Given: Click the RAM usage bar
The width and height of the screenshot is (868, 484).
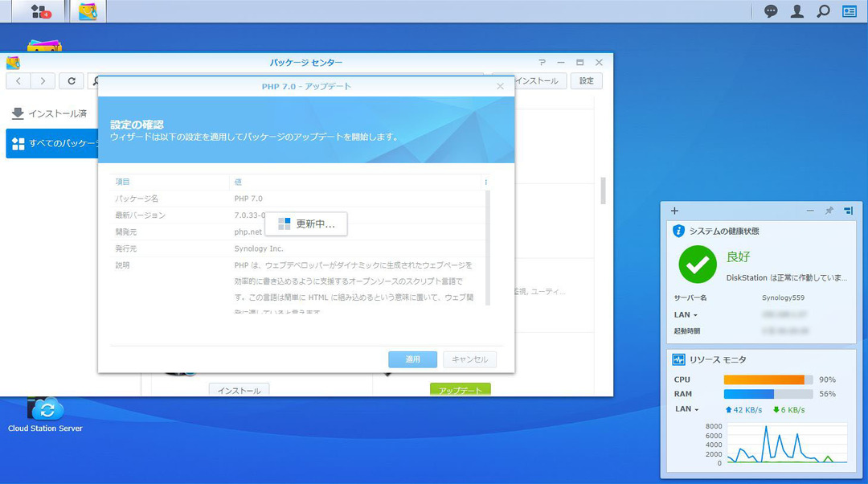Looking at the screenshot, I should click(768, 394).
